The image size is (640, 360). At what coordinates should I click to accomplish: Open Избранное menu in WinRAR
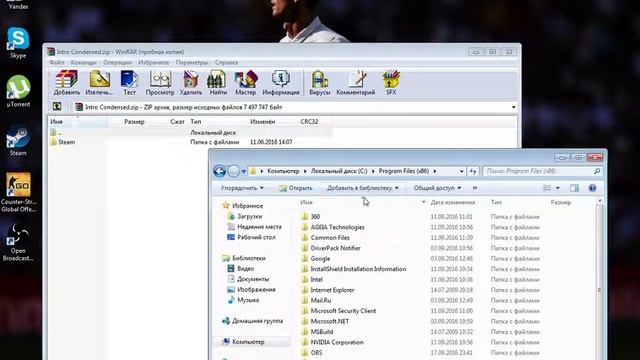[153, 62]
